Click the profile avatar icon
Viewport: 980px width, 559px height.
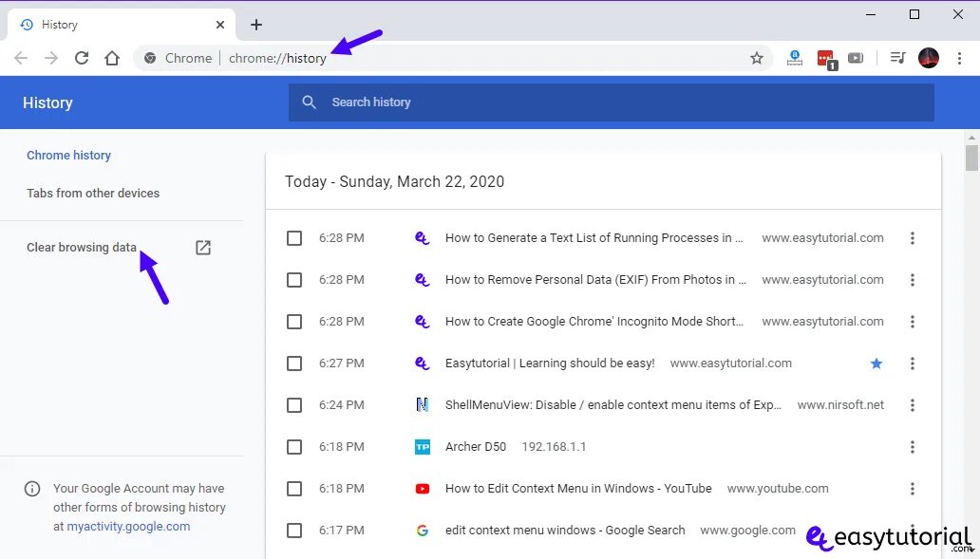click(x=928, y=58)
